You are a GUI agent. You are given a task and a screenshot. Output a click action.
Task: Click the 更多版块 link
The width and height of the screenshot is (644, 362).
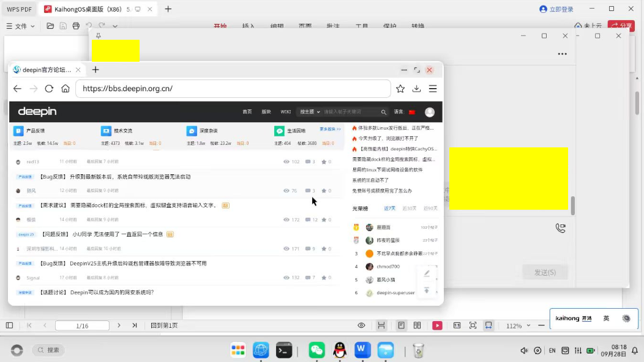[x=330, y=129]
